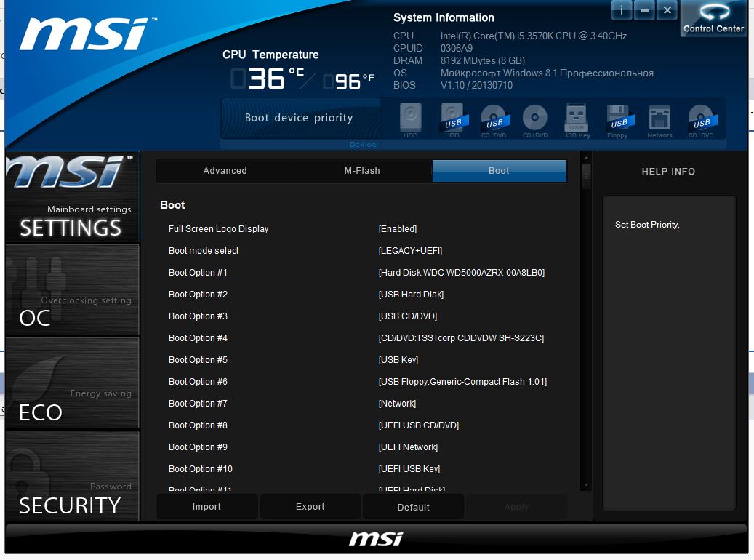The width and height of the screenshot is (754, 560).
Task: Click the info 'i' button
Action: click(x=622, y=10)
